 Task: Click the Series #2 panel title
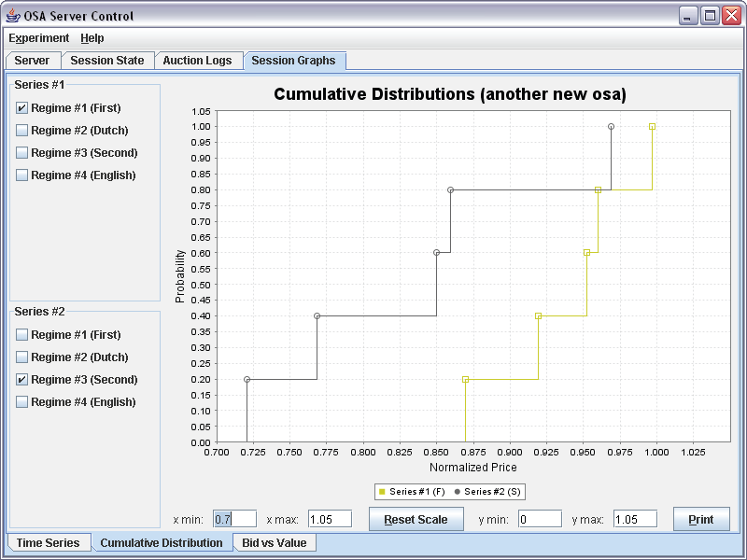click(x=39, y=312)
